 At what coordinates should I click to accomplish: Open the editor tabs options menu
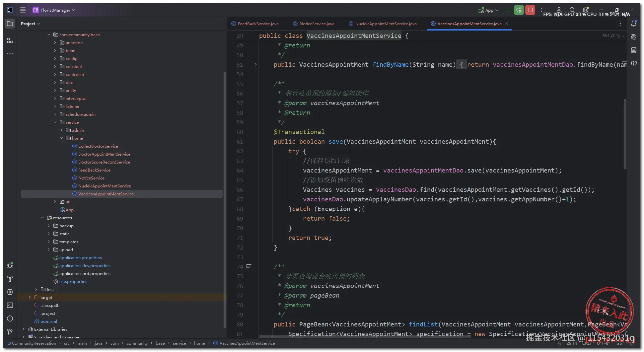tap(620, 24)
